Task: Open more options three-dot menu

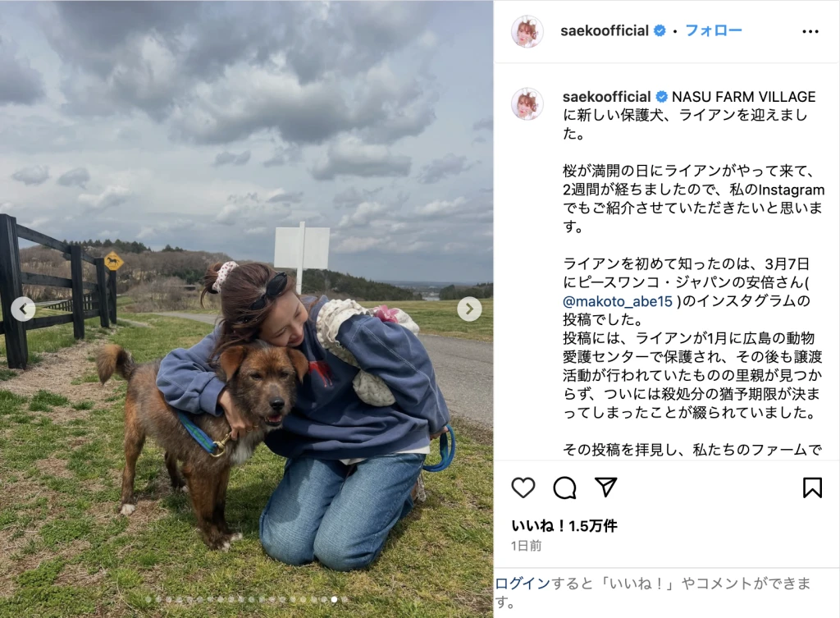Action: (x=810, y=32)
